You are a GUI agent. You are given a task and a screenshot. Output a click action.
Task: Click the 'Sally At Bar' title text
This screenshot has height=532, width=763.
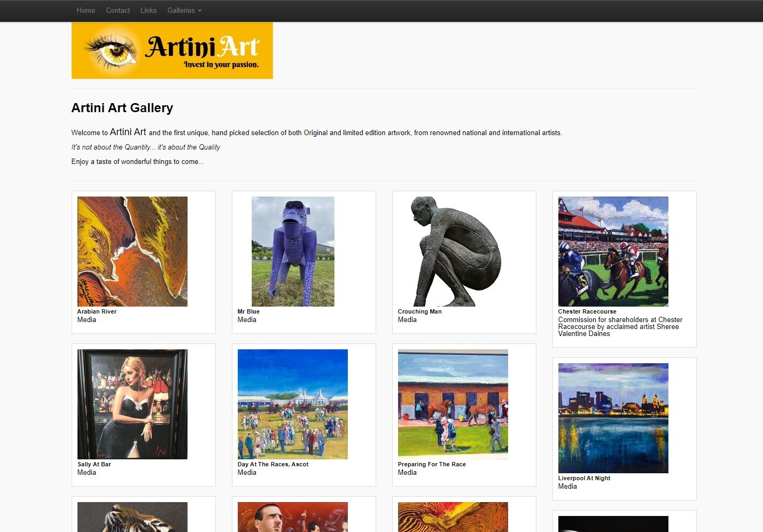94,464
